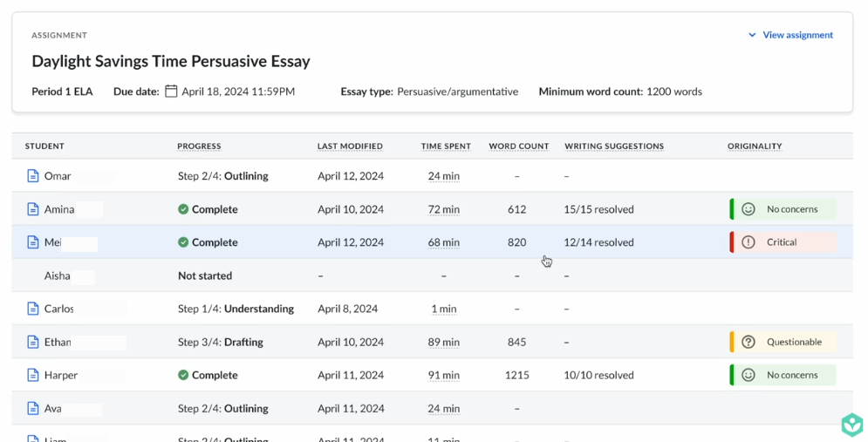Click the due date calendar icon
The width and height of the screenshot is (868, 442).
click(x=171, y=92)
